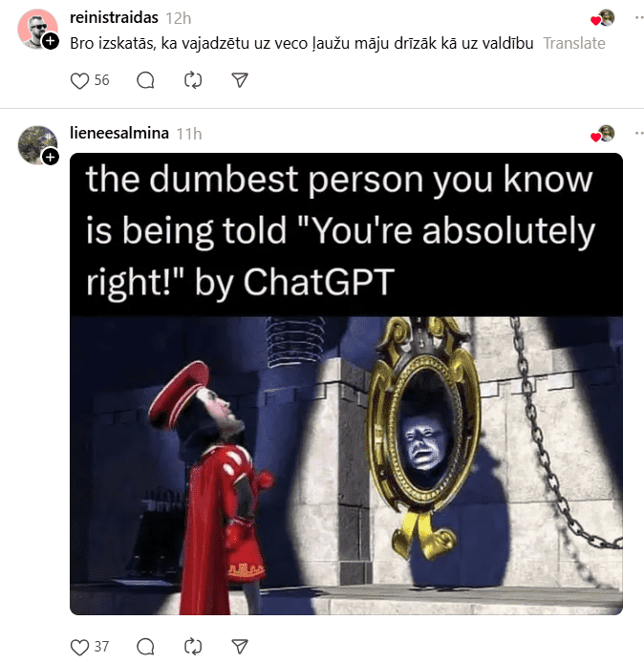Open reply on reinistraidas post

click(x=145, y=80)
